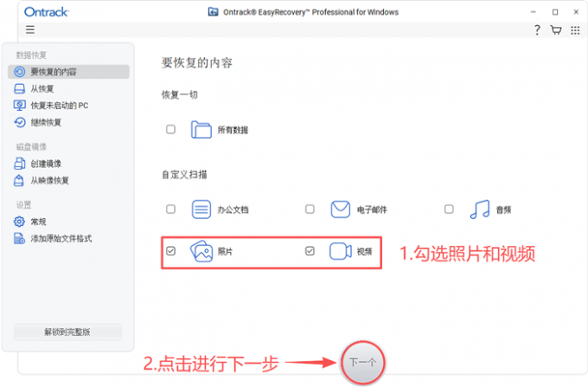
Task: Click the 添加原始文件格式 file icon
Action: pyautogui.click(x=19, y=238)
